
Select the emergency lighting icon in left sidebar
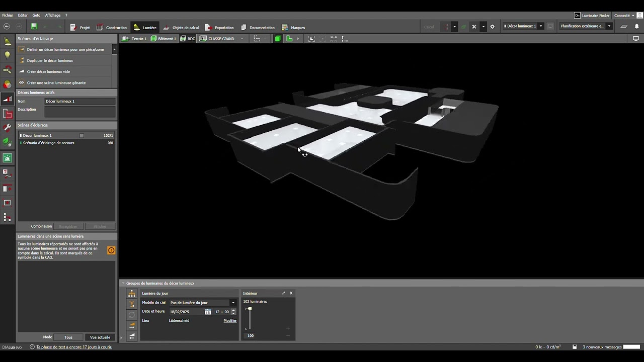pyautogui.click(x=8, y=158)
